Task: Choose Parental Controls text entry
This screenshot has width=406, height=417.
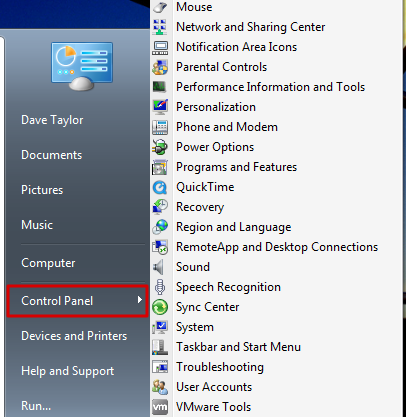Action: point(222,67)
